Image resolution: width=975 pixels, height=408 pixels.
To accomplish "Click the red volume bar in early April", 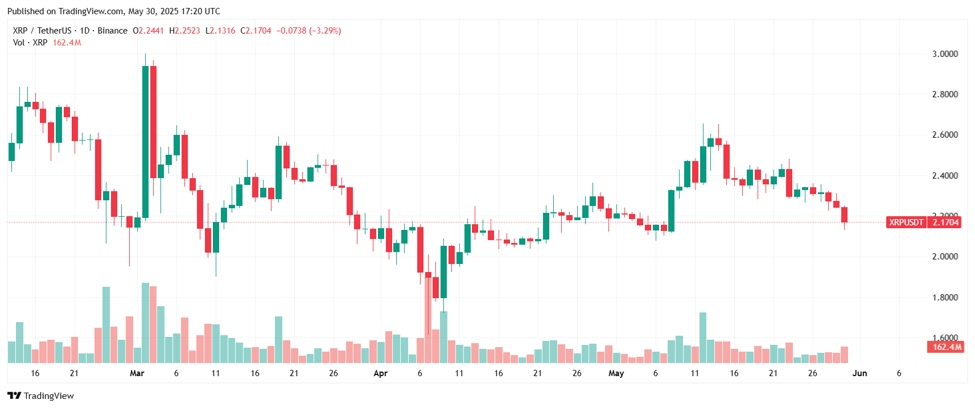I will pyautogui.click(x=428, y=317).
